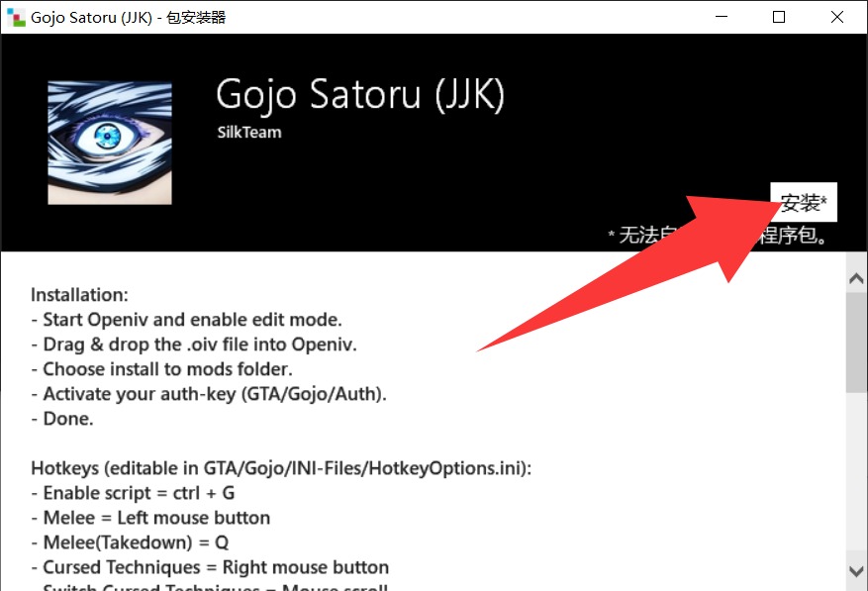Click the Hotkeys heading with HotkeyOptions.ini path

point(281,467)
